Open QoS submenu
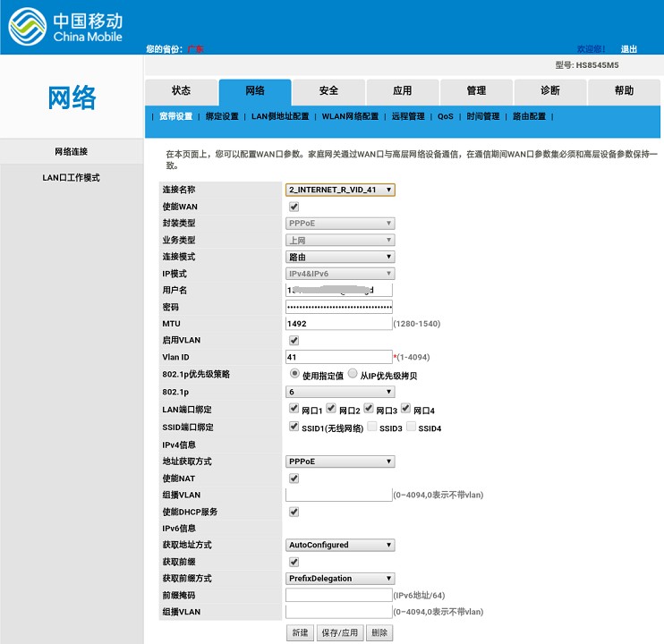The image size is (664, 644). point(446,116)
